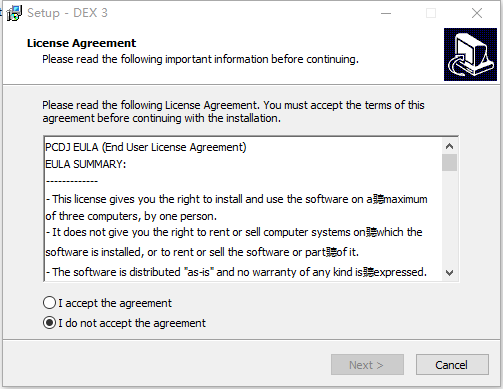Image resolution: width=503 pixels, height=389 pixels.
Task: Click the 'I accept the agreement' label text
Action: [x=115, y=303]
